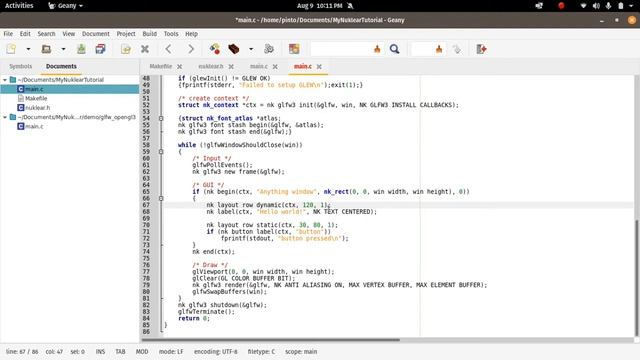Open the Geany app menu in top bar
The width and height of the screenshot is (640, 360).
click(65, 6)
